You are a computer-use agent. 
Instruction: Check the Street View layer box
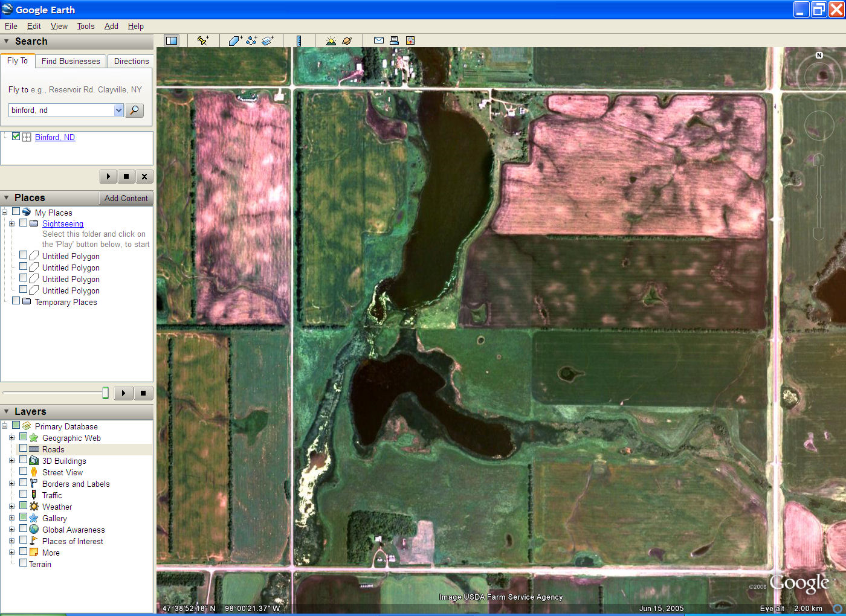(23, 472)
